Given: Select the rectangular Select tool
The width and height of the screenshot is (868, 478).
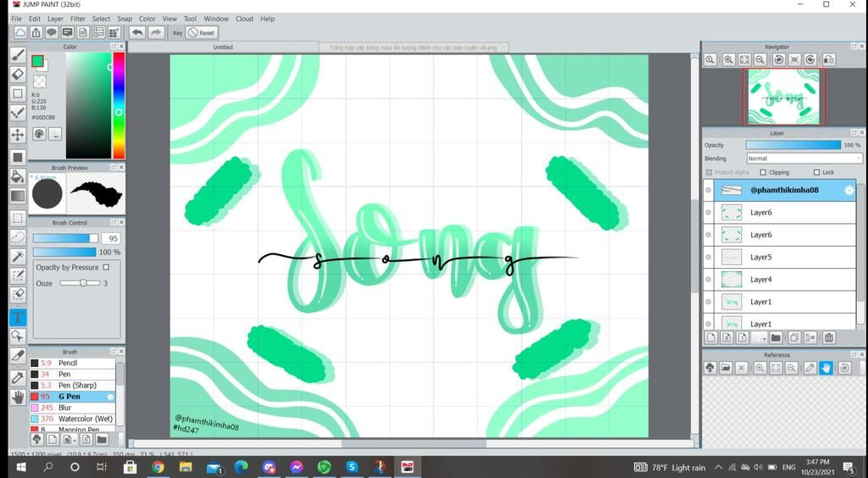Looking at the screenshot, I should coord(18,218).
